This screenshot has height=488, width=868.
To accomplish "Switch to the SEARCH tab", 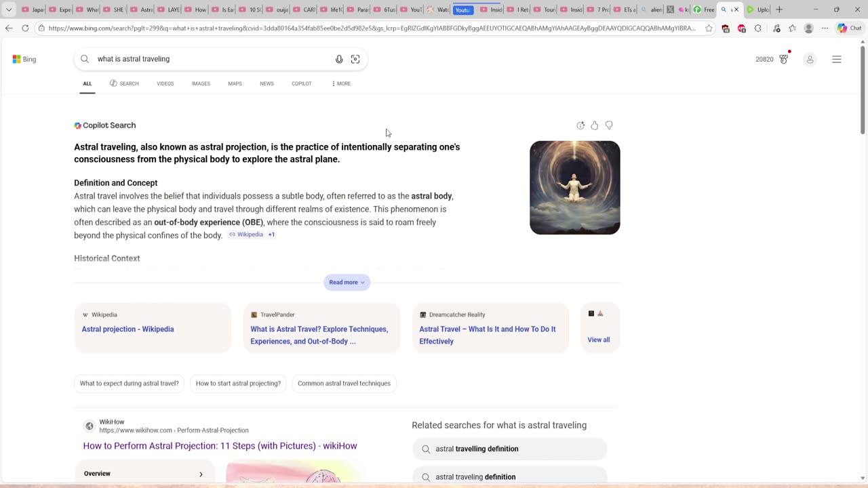I will click(124, 83).
